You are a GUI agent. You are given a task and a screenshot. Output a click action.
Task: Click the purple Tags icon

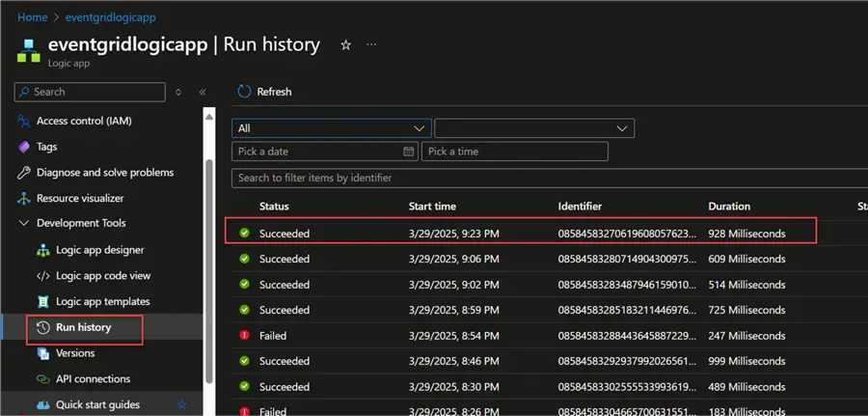click(23, 147)
